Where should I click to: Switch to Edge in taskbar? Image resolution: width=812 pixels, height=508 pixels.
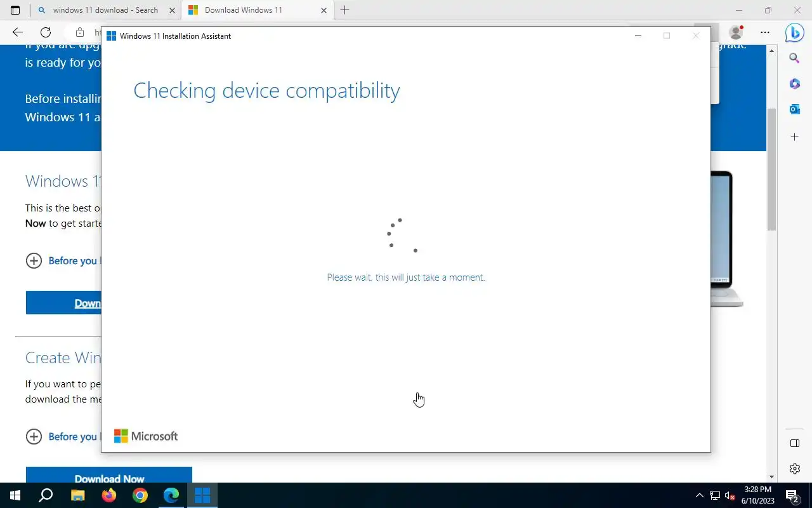click(171, 495)
